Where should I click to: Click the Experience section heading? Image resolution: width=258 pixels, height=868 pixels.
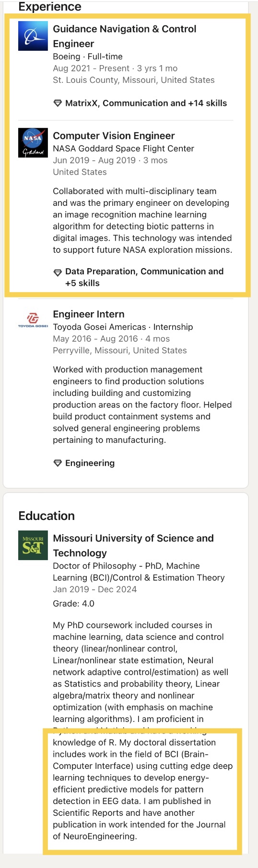click(50, 7)
